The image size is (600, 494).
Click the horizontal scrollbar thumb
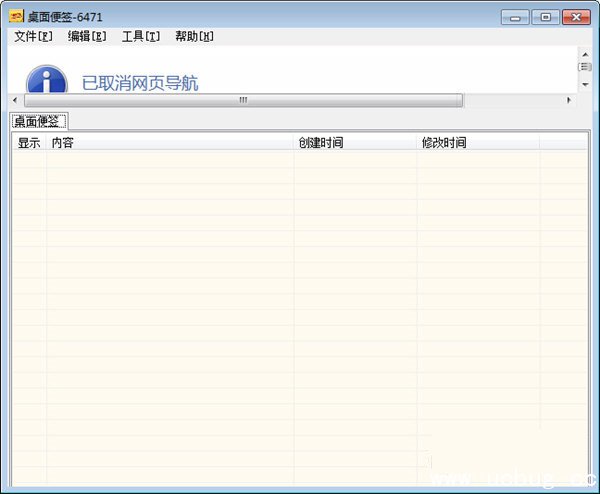pyautogui.click(x=243, y=100)
